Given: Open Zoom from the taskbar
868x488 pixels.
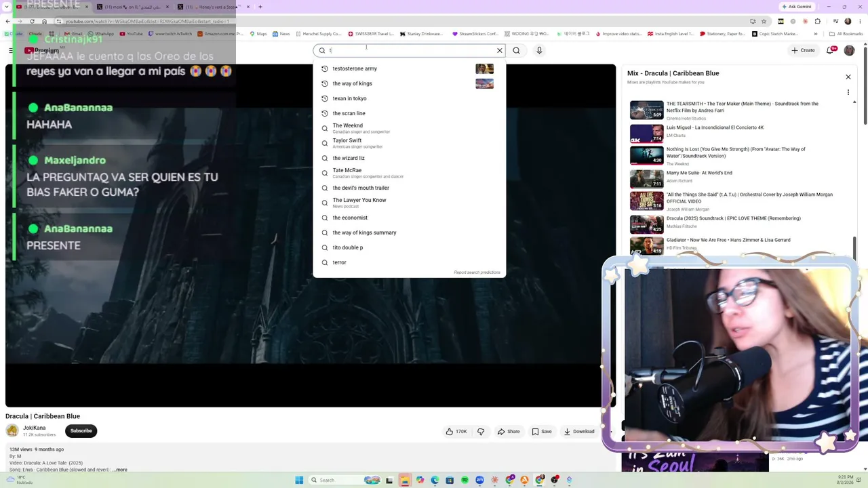Looking at the screenshot, I should click(x=479, y=481).
